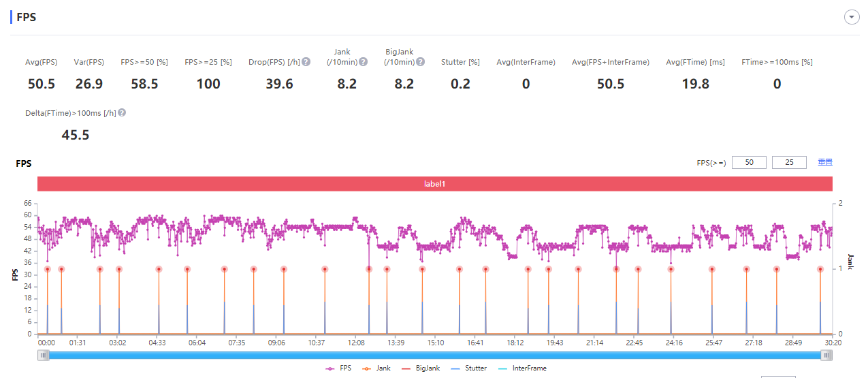Viewport: 868px width, 378px height.
Task: Toggle the Jank series in the legend
Action: (x=375, y=368)
